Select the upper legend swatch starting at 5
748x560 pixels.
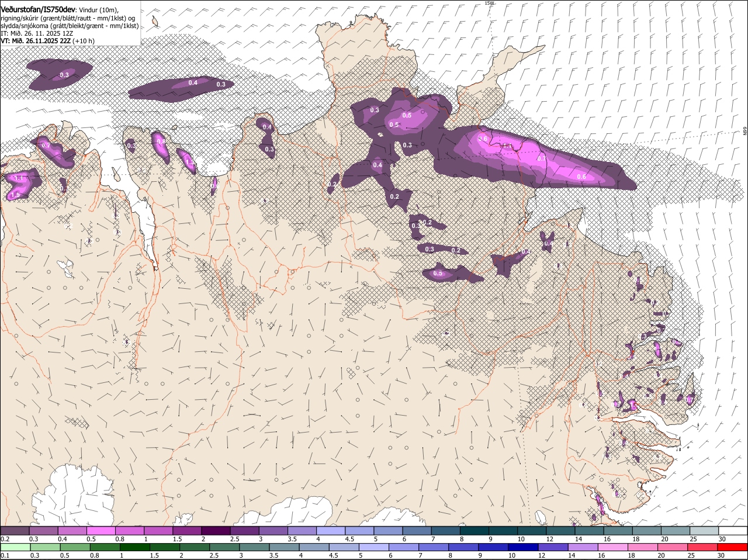tap(387, 531)
